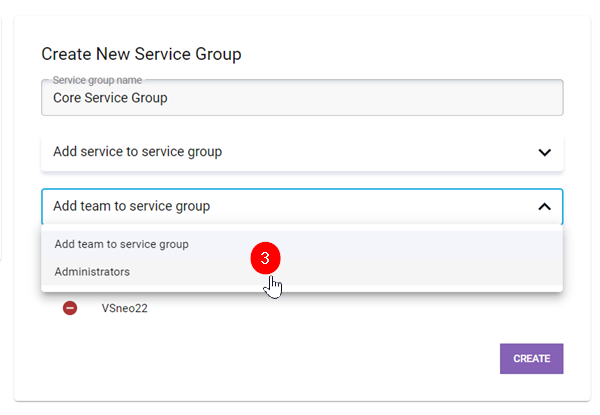This screenshot has height=415, width=600.
Task: Click the Add service to service group label text
Action: click(x=137, y=153)
